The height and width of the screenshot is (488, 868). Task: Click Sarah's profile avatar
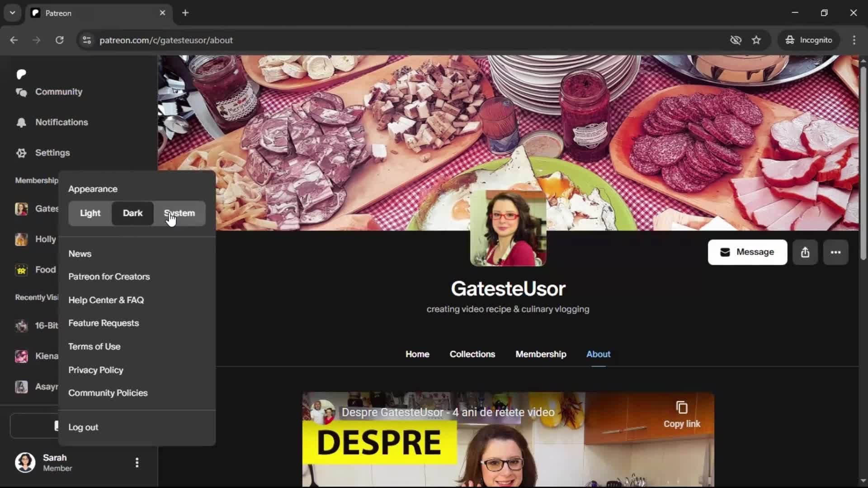point(25,463)
